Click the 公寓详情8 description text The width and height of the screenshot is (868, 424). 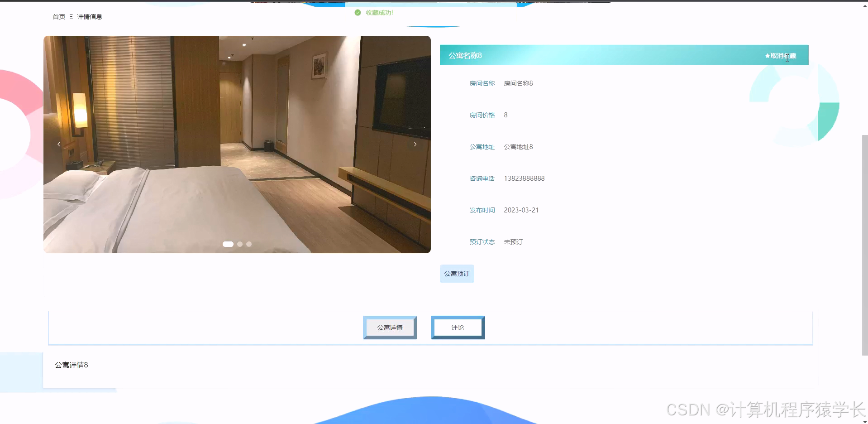pos(72,365)
